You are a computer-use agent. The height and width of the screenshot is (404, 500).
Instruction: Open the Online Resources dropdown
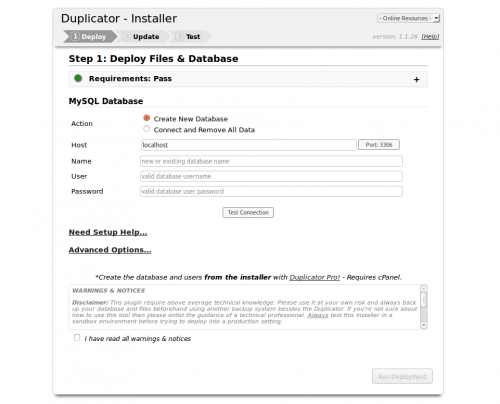point(408,18)
